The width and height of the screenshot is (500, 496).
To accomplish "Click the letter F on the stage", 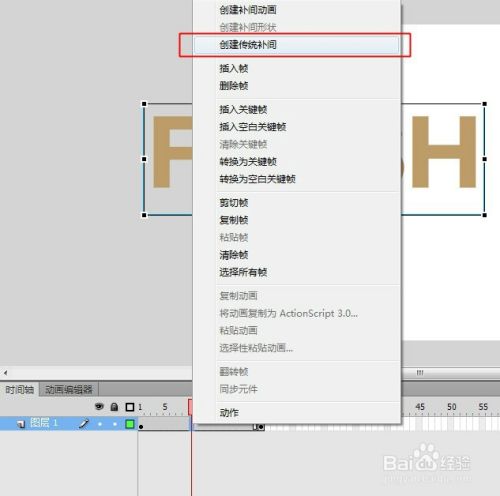I will tap(172, 152).
